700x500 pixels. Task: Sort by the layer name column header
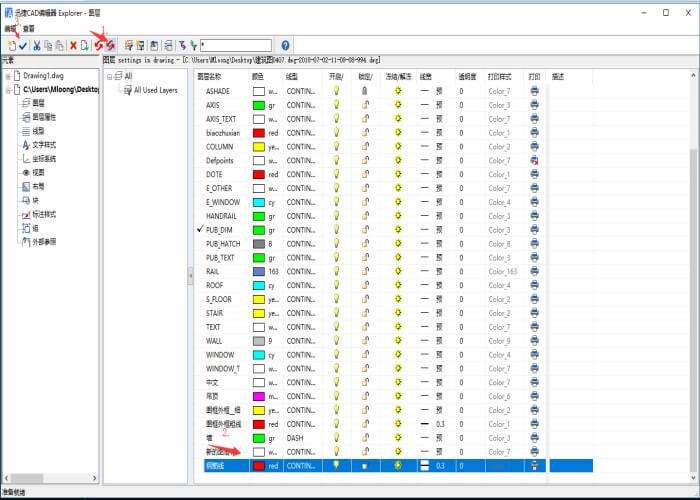[209, 77]
